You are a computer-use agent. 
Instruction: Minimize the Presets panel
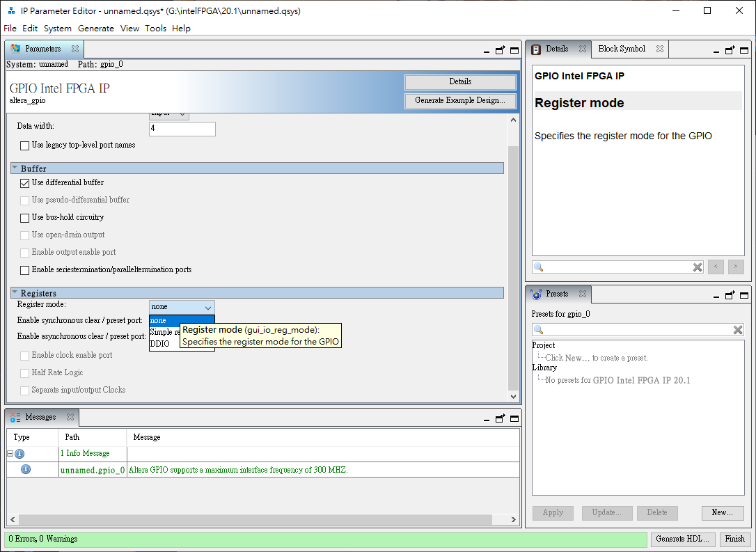click(716, 297)
